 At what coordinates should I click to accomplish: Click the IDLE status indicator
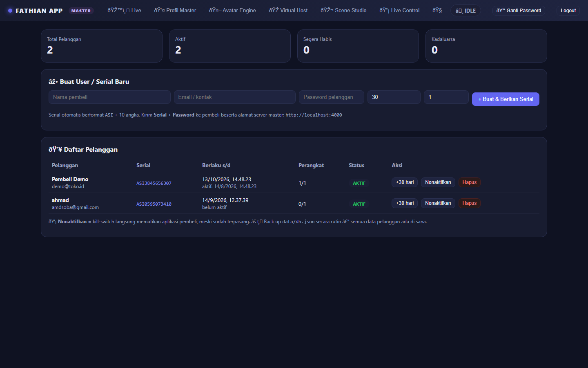pyautogui.click(x=465, y=11)
